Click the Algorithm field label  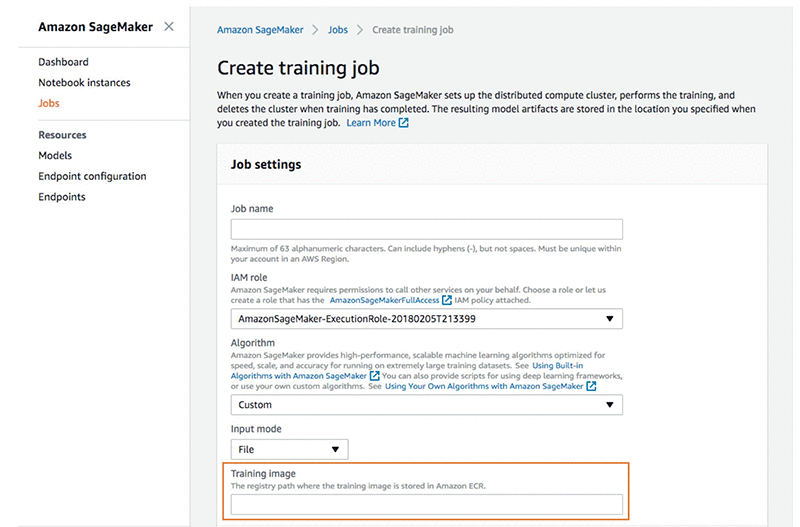tap(253, 343)
